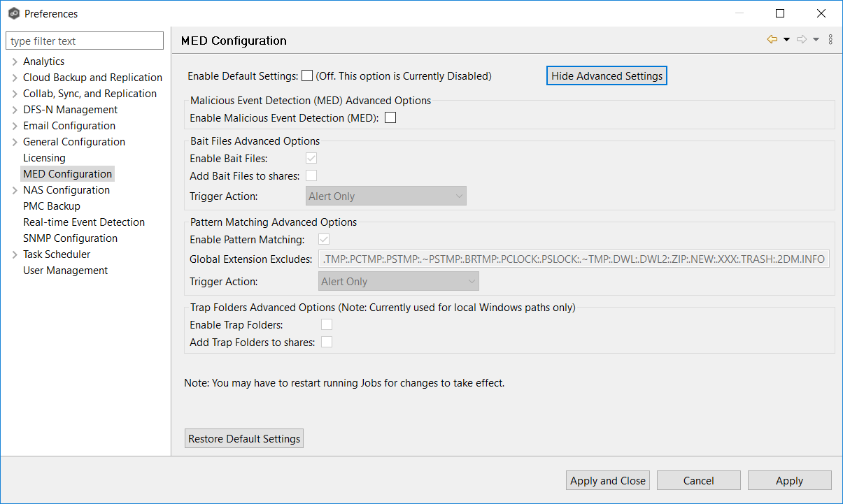Screen dimensions: 843x504
Task: Click Restore Default Settings button
Action: point(244,439)
